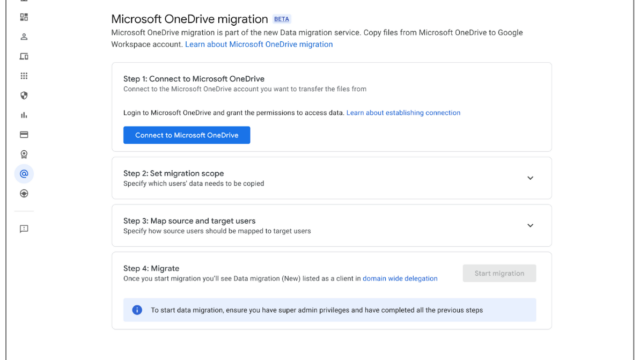The image size is (640, 360).
Task: Click the Step 4: Migrate heading
Action: [151, 268]
